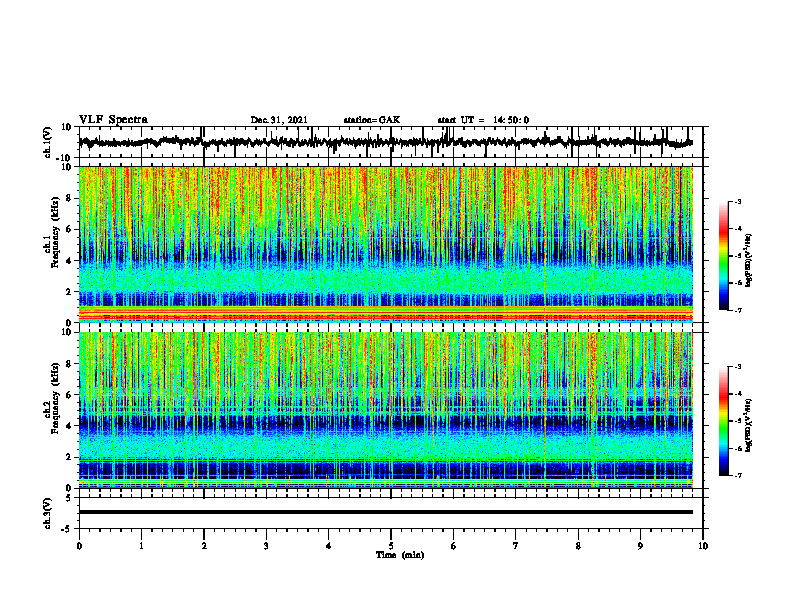The image size is (792, 612).
Task: Click the ch.2 frequency tick label '4'
Action: pyautogui.click(x=69, y=426)
